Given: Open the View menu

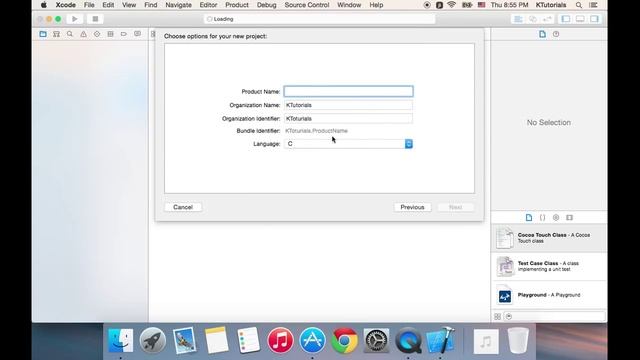Looking at the screenshot, I should tap(129, 5).
